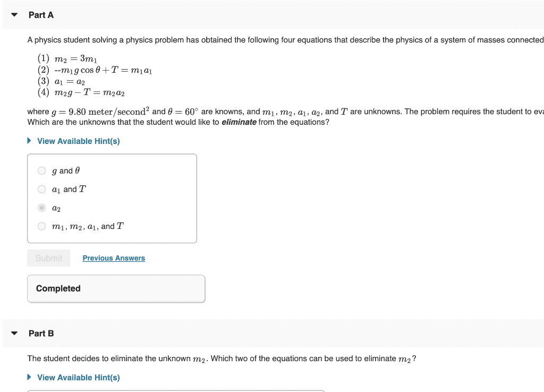Image resolution: width=544 pixels, height=392 pixels.
Task: Click equation (1) m2 = 3m1 text
Action: (66, 58)
